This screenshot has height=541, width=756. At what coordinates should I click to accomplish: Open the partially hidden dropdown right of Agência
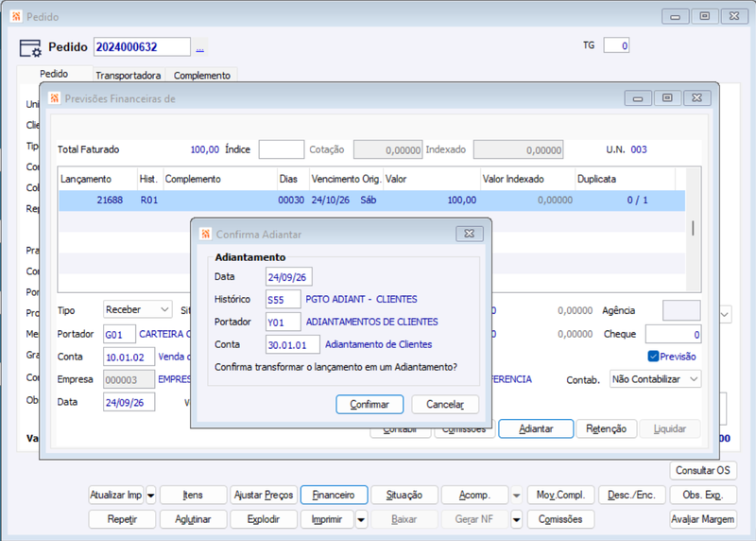[x=725, y=315]
